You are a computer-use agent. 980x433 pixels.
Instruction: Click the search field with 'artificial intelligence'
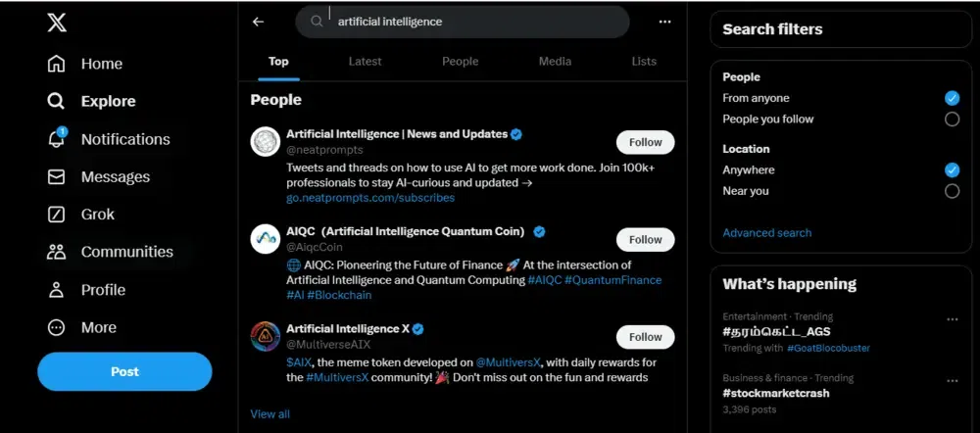pos(470,22)
